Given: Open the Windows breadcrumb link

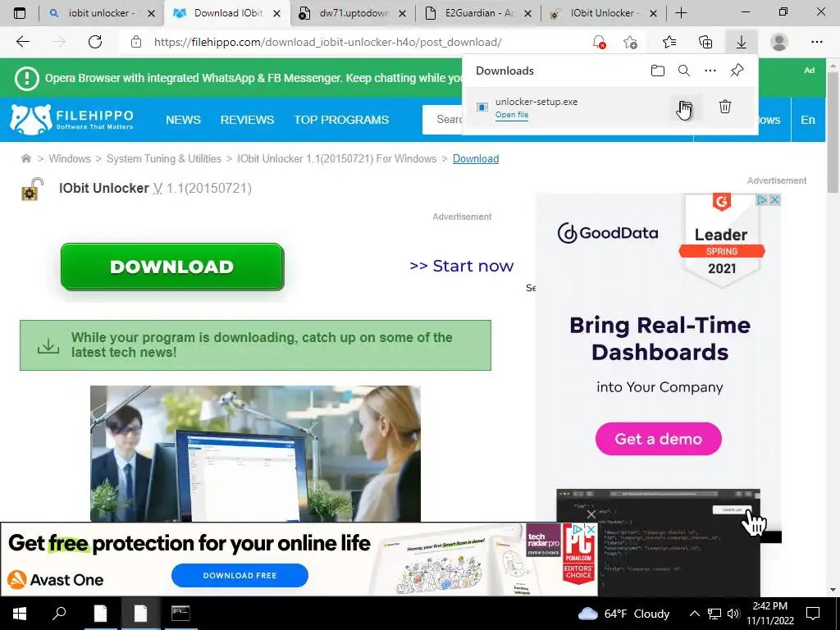Looking at the screenshot, I should point(70,158).
